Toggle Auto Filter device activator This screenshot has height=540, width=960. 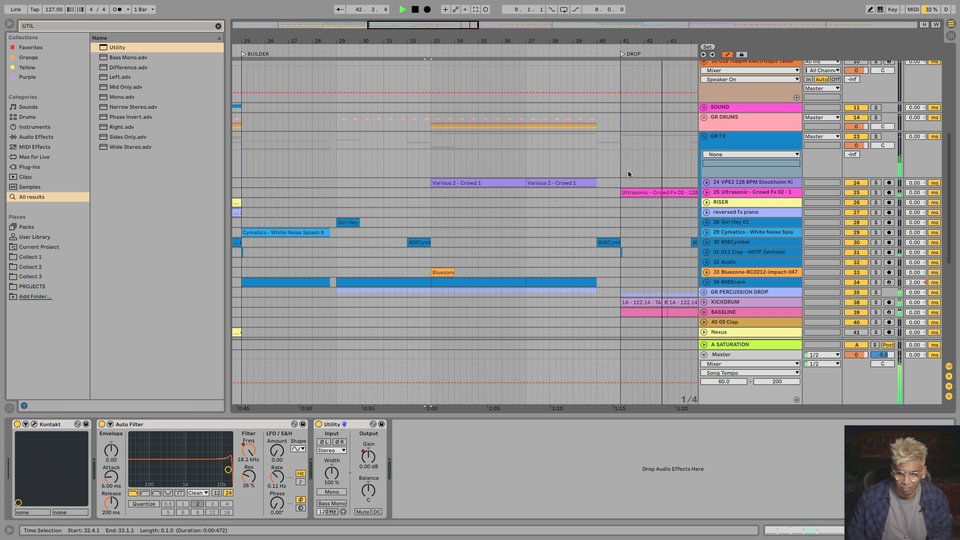[x=102, y=424]
